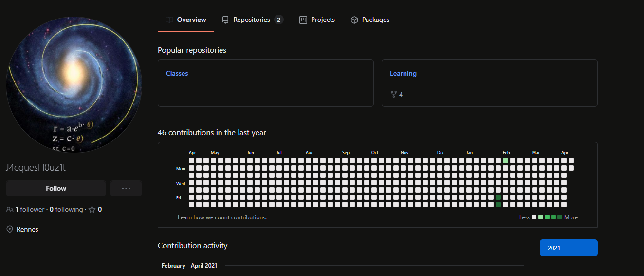Click the star icon beside starred count

tap(92, 209)
